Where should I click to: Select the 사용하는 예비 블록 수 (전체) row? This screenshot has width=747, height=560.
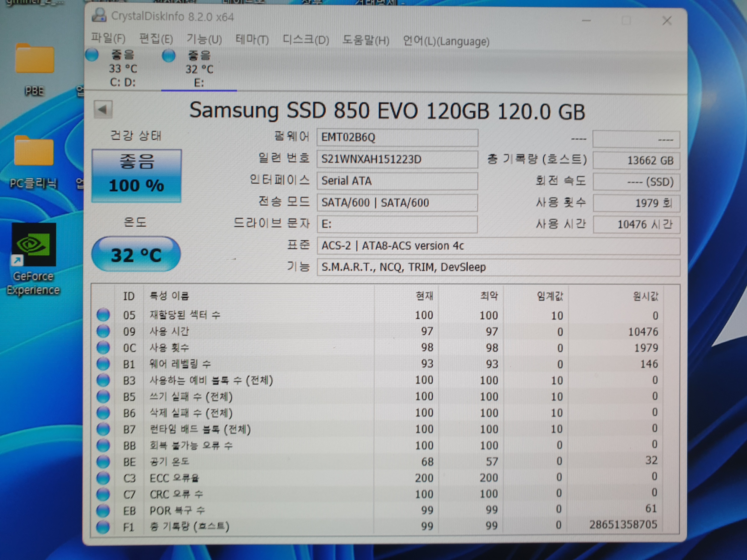pyautogui.click(x=385, y=380)
